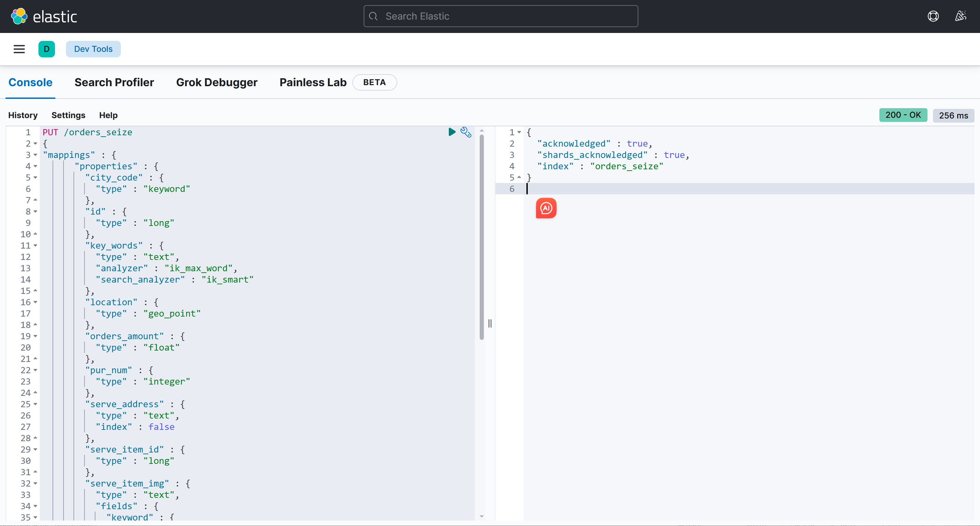This screenshot has height=526, width=980.
Task: Open the help menu lifebuoy icon
Action: [933, 16]
